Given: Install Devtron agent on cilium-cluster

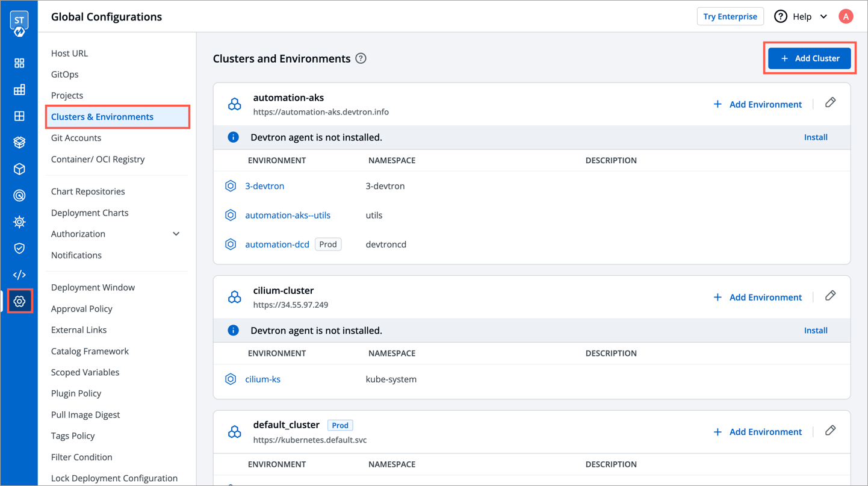Looking at the screenshot, I should pos(816,331).
